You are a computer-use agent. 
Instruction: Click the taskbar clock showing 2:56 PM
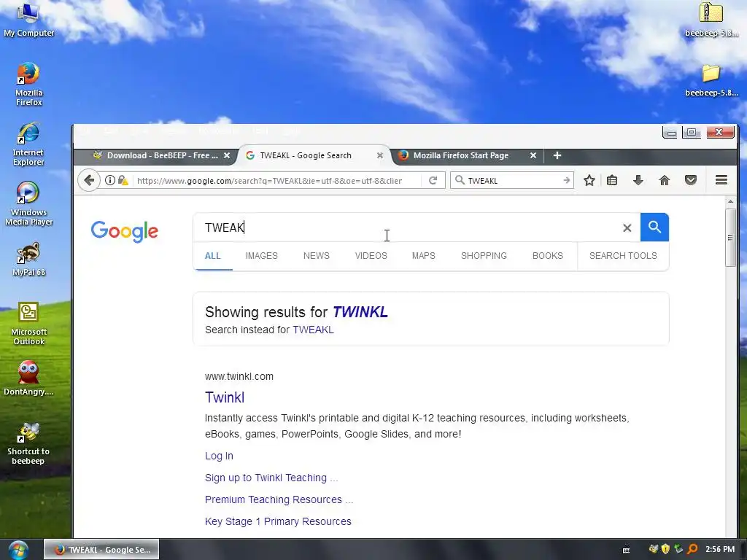coord(720,550)
